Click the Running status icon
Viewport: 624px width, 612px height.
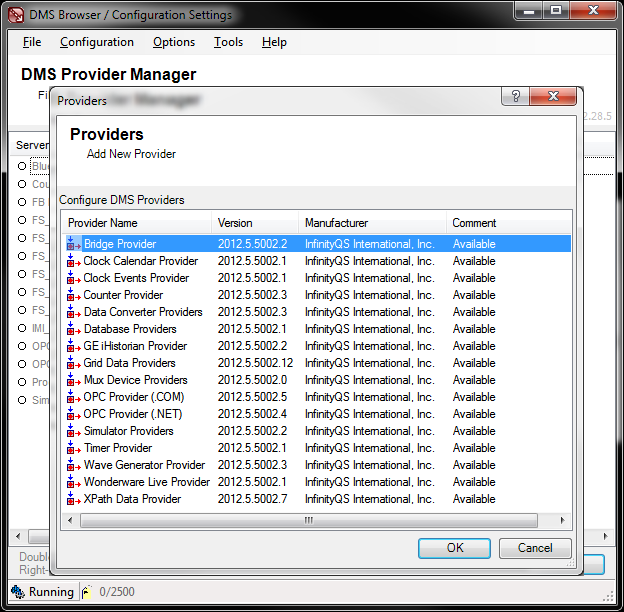tap(18, 592)
